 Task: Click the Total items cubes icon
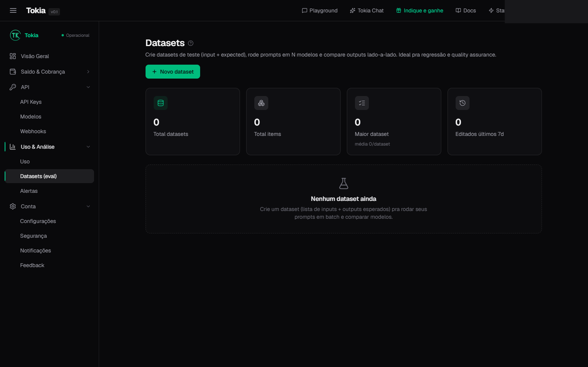(x=261, y=103)
